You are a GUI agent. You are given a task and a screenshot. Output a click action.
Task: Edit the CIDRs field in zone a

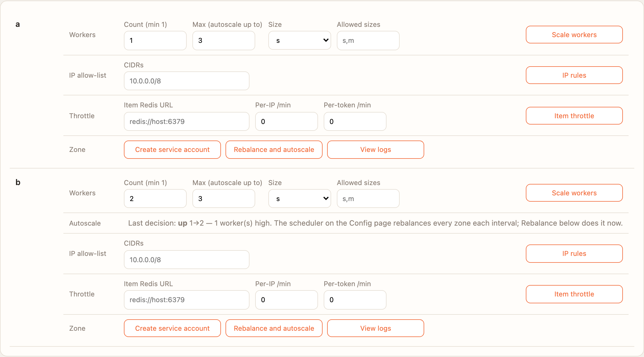(x=187, y=81)
